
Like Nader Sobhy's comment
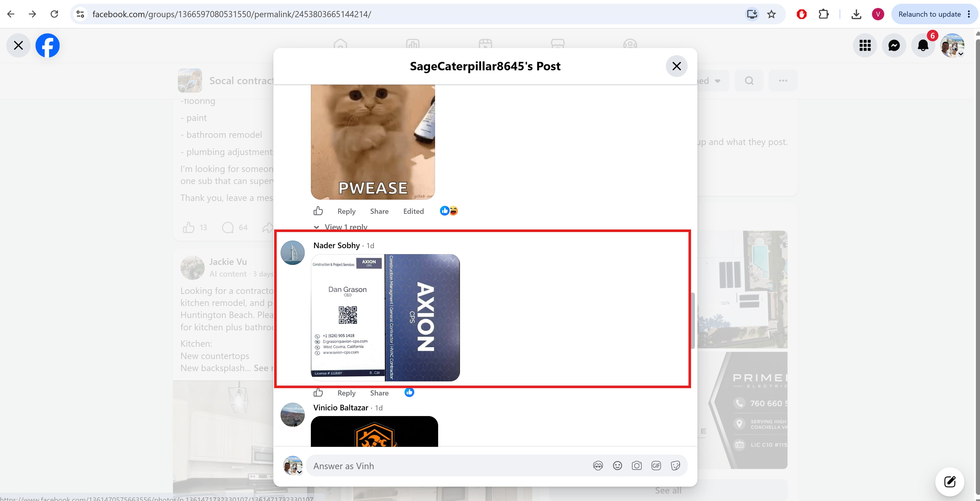318,393
